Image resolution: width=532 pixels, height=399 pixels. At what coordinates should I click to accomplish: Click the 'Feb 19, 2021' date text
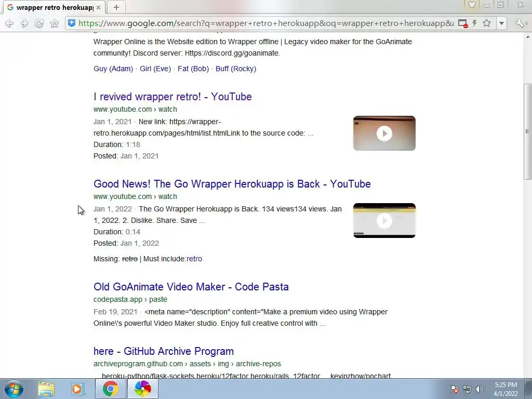click(115, 312)
